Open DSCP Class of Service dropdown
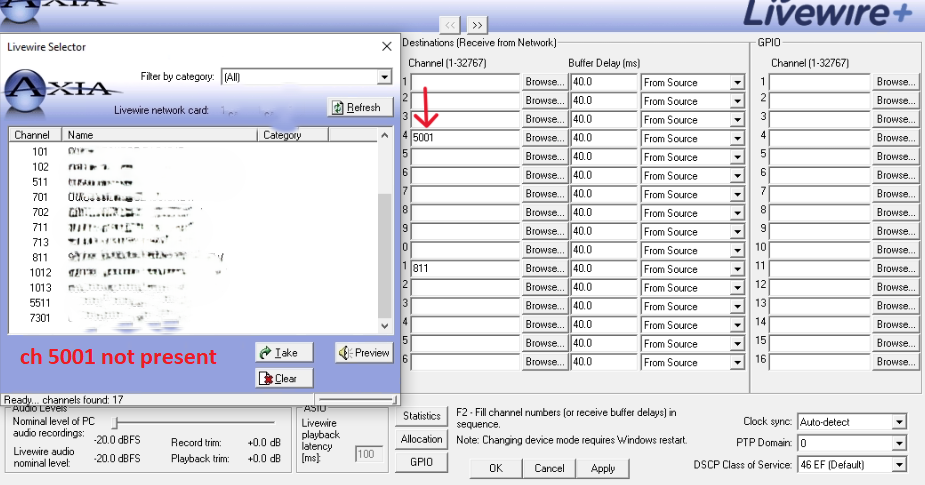This screenshot has height=485, width=925. pos(898,465)
